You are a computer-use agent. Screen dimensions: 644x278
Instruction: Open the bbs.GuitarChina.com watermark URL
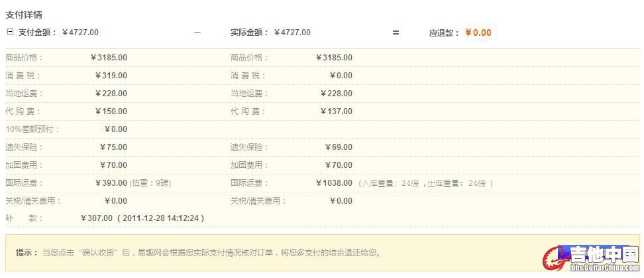click(x=605, y=270)
